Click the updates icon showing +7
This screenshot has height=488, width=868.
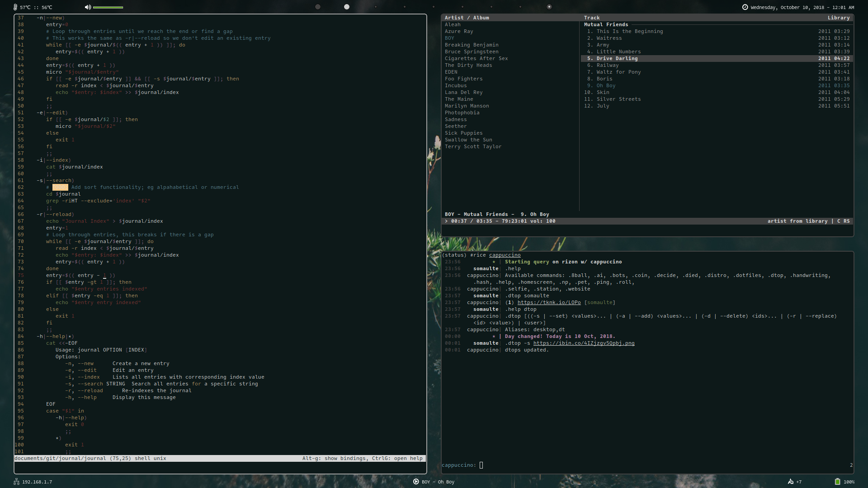point(791,482)
